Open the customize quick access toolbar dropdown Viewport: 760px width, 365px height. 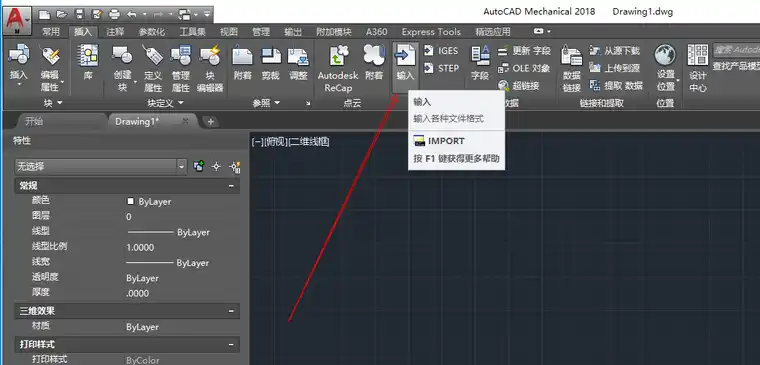[206, 14]
